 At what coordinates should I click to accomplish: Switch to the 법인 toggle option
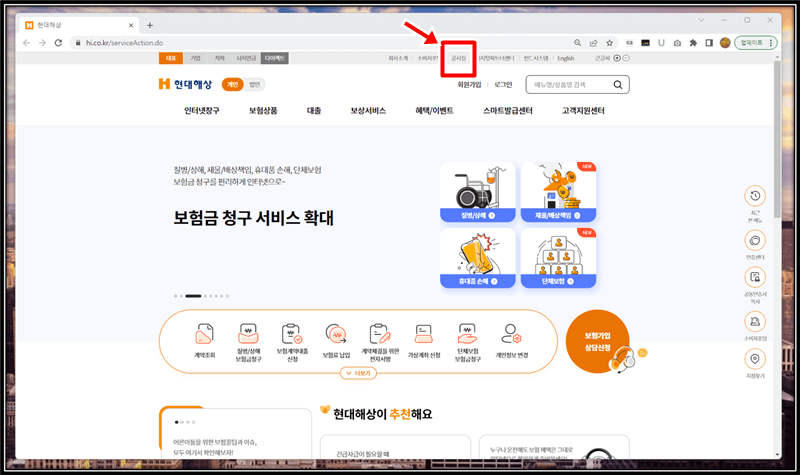pyautogui.click(x=255, y=85)
